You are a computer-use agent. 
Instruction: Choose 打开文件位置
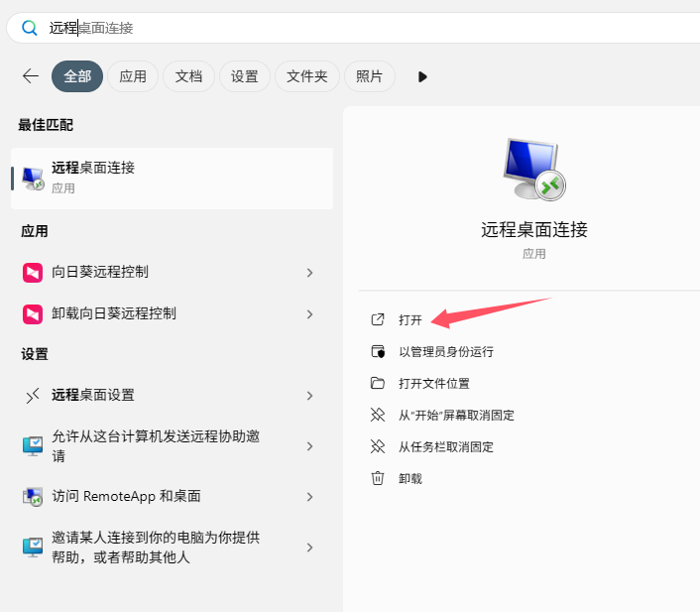[x=434, y=383]
